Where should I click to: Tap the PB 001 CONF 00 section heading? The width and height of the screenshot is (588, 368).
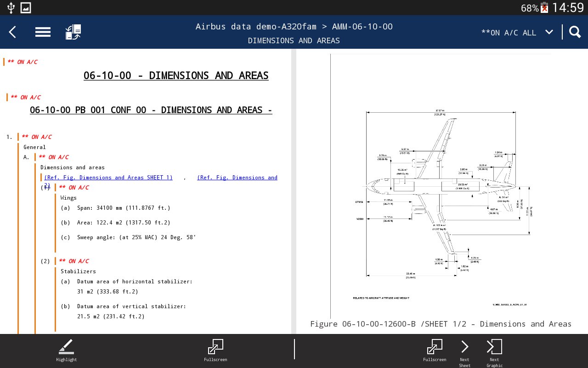click(151, 110)
